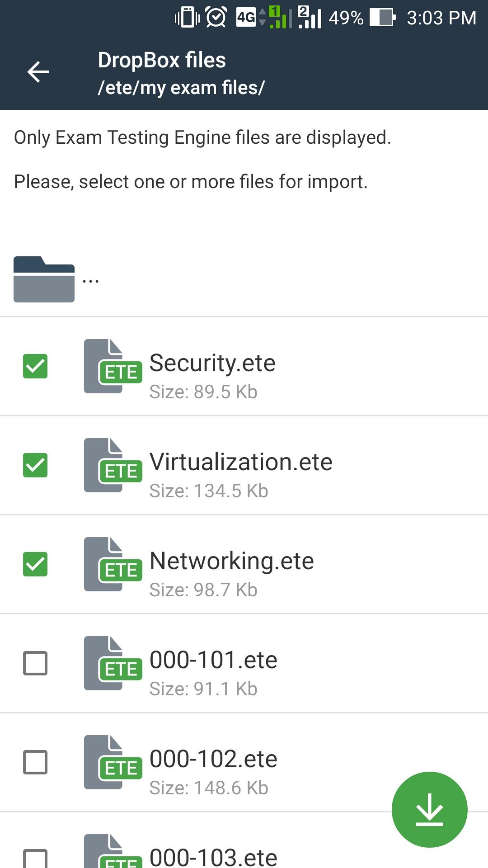
Task: Uncheck the Security.ete checkbox
Action: tap(35, 366)
